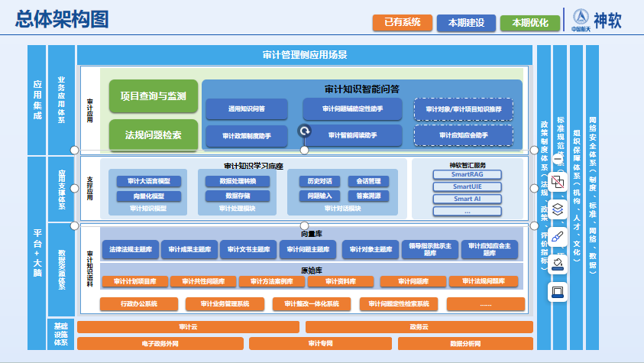644x363 pixels.
Task: Select the 总体架构图 slide title
Action: pos(62,19)
